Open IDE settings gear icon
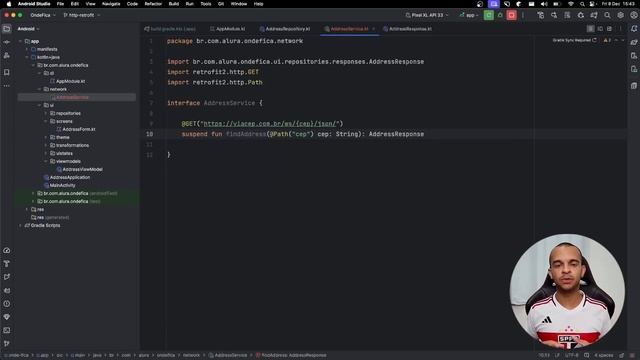The image size is (640, 360). [x=620, y=15]
